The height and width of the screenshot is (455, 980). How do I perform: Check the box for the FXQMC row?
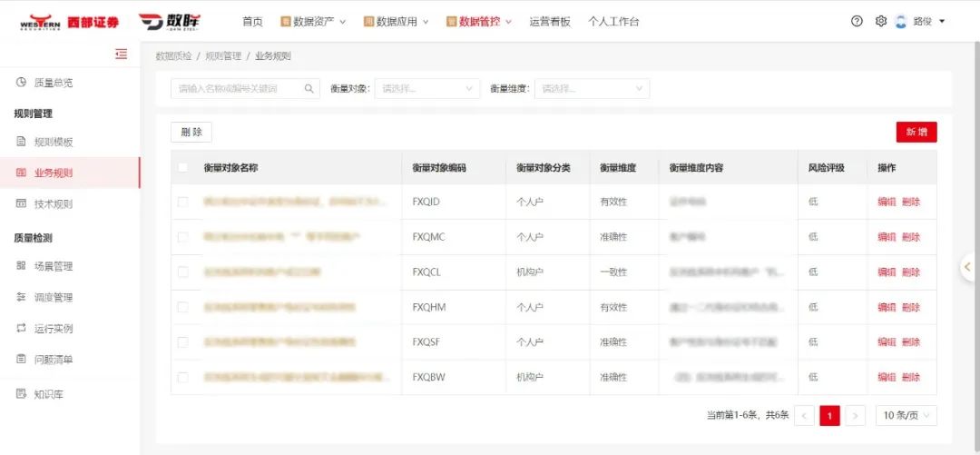(x=182, y=237)
